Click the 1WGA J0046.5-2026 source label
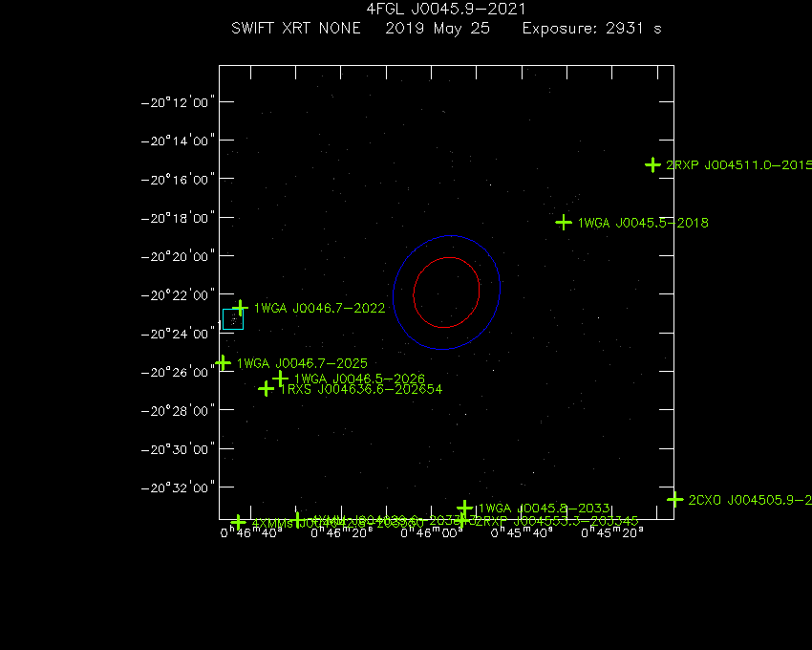The height and width of the screenshot is (650, 812). click(x=359, y=379)
